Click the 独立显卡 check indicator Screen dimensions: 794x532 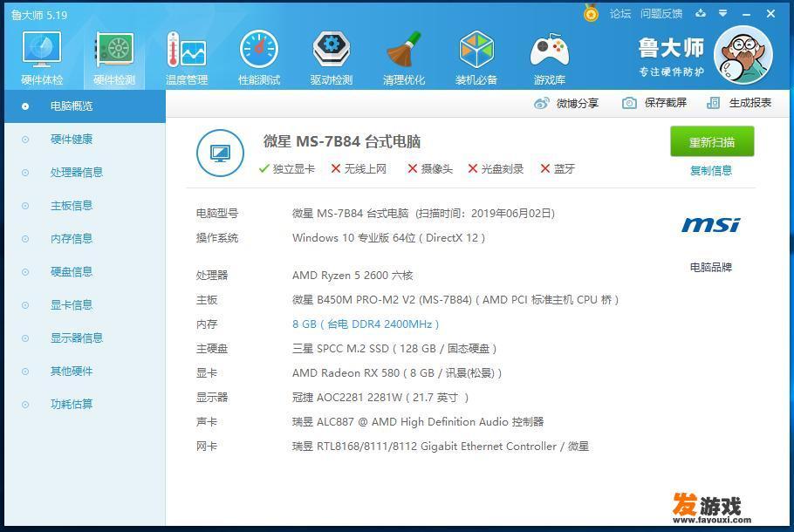click(286, 169)
